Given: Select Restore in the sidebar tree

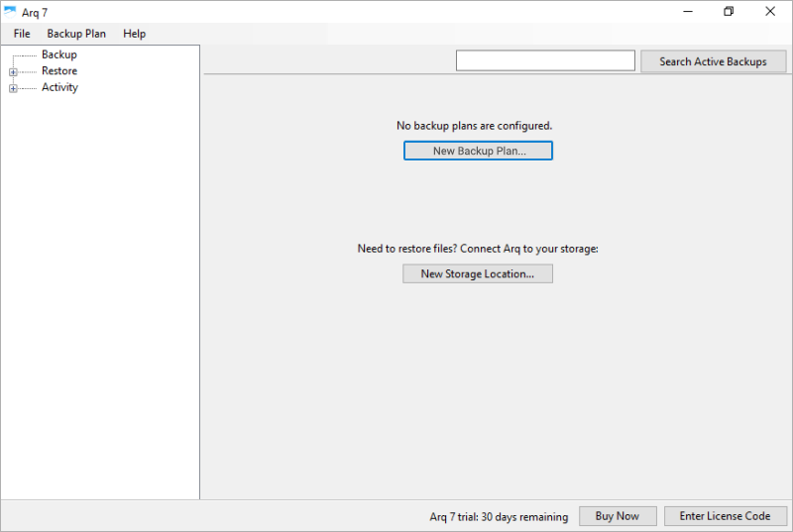Looking at the screenshot, I should [x=59, y=70].
